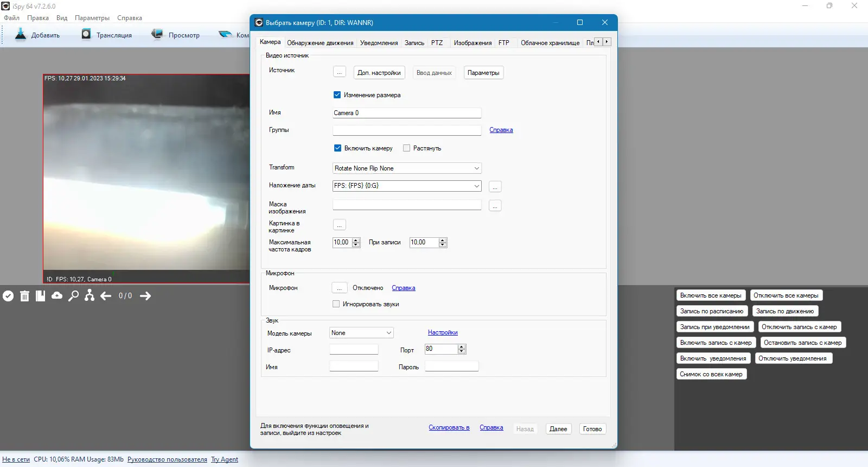This screenshot has width=868, height=467.
Task: Click the Остановить запись с камер button
Action: coord(803,343)
